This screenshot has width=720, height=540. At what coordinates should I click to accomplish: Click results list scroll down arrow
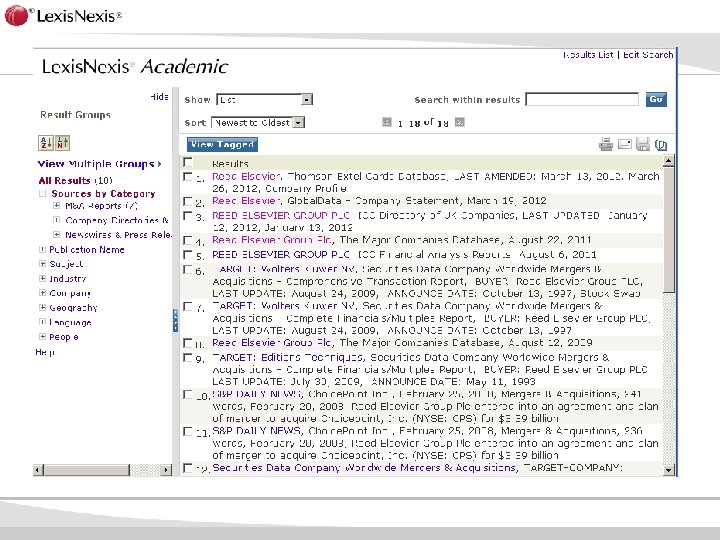coord(669,470)
